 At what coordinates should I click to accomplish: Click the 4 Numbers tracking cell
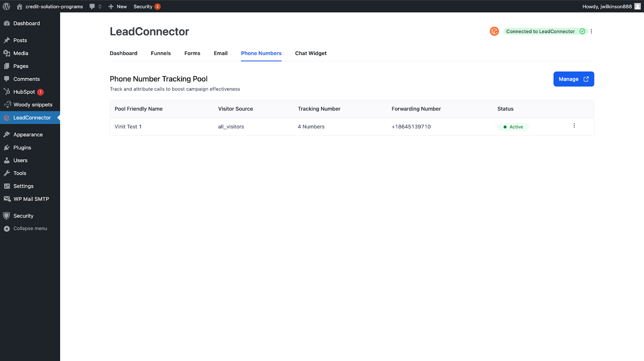[311, 127]
